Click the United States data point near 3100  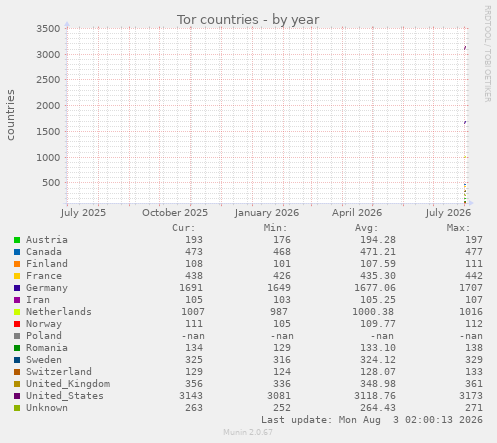click(465, 48)
